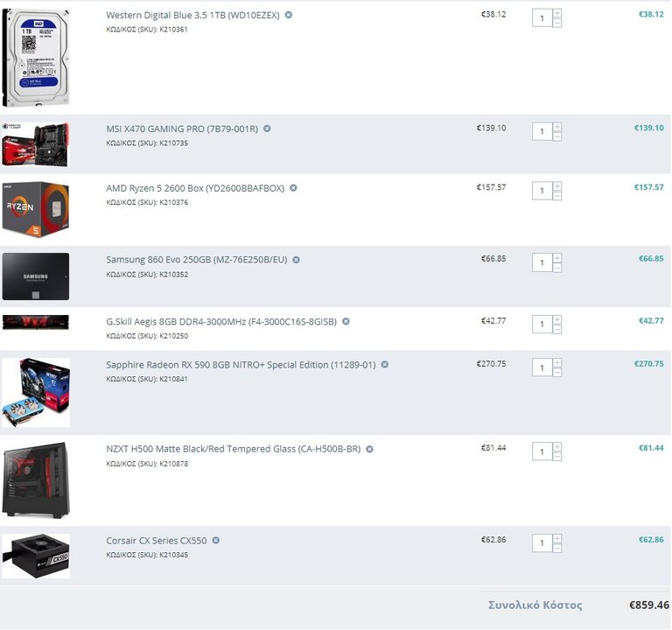Increase quantity of Sapphire Radeon RX 590
This screenshot has width=672, height=630.
point(557,363)
